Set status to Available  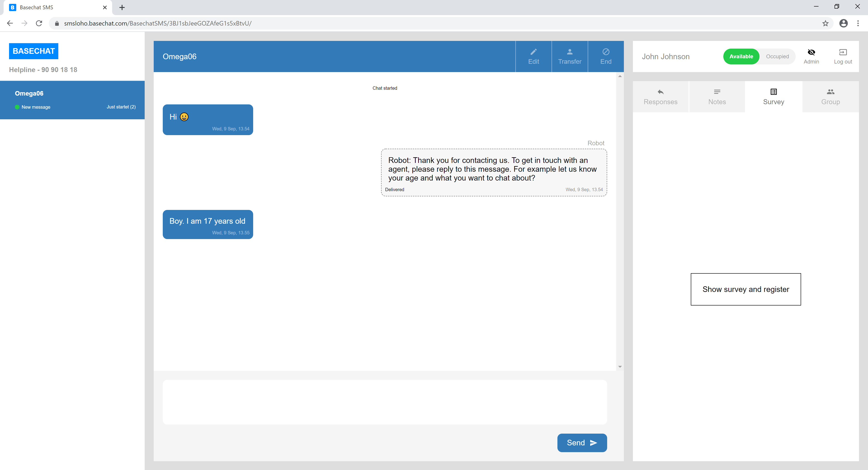click(x=741, y=56)
